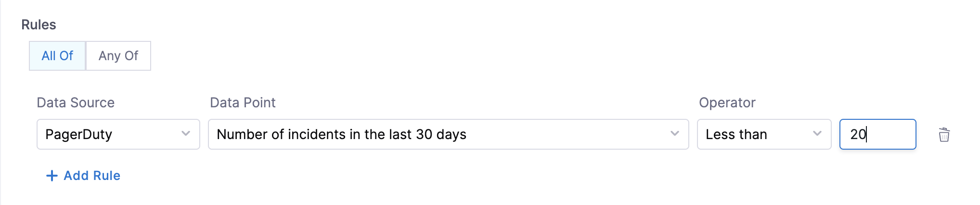This screenshot has height=205, width=980.
Task: Open the Data Source dropdown showing PagerDuty
Action: pyautogui.click(x=118, y=134)
